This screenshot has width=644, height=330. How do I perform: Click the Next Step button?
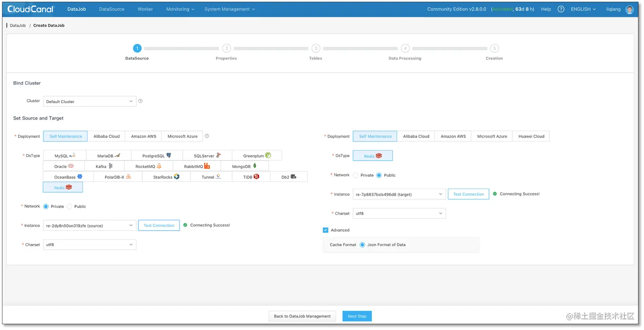(x=357, y=316)
